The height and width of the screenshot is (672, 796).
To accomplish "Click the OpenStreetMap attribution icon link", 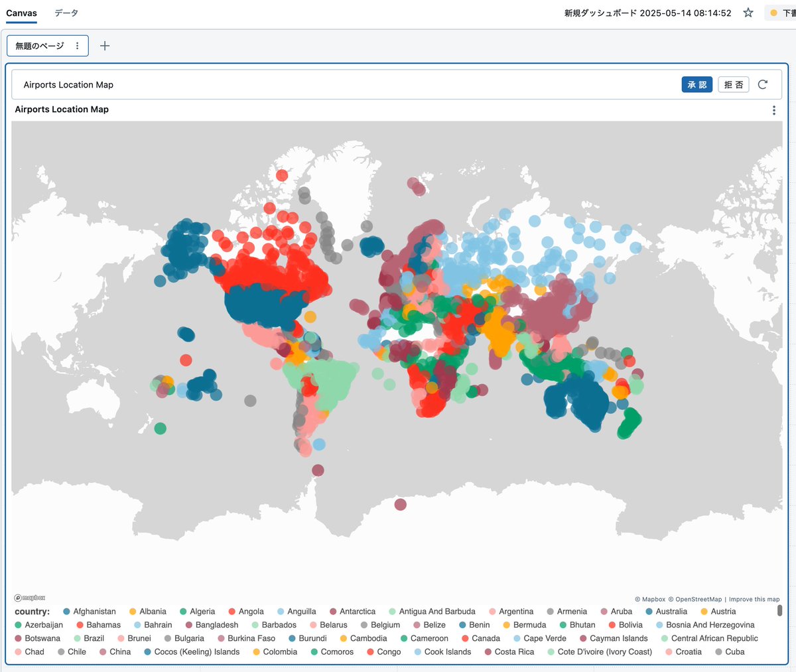I will tap(670, 598).
